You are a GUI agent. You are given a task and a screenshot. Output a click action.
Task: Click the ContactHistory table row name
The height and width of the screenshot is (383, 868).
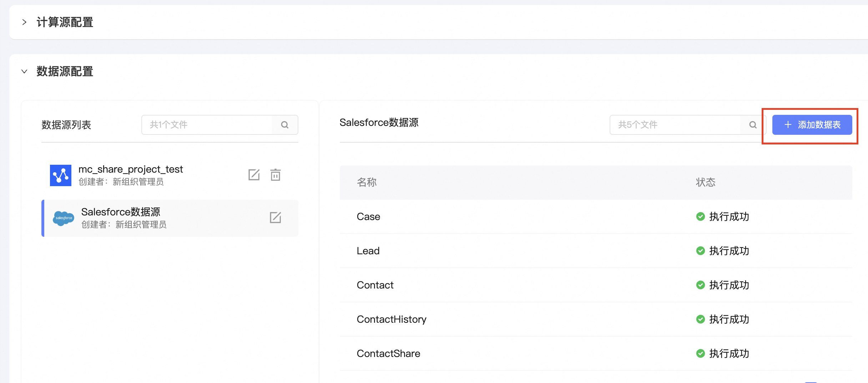pos(392,320)
